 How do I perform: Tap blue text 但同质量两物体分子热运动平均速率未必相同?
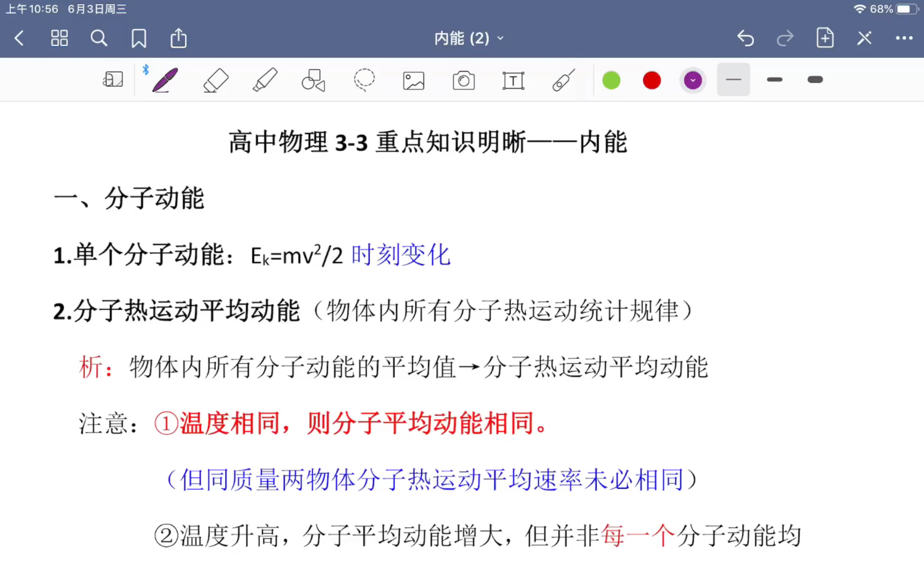432,480
